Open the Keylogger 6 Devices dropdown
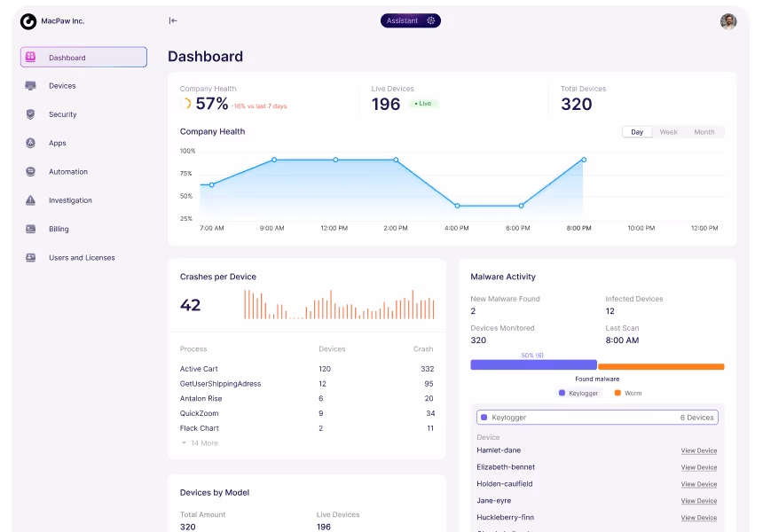The image size is (763, 532). (597, 418)
